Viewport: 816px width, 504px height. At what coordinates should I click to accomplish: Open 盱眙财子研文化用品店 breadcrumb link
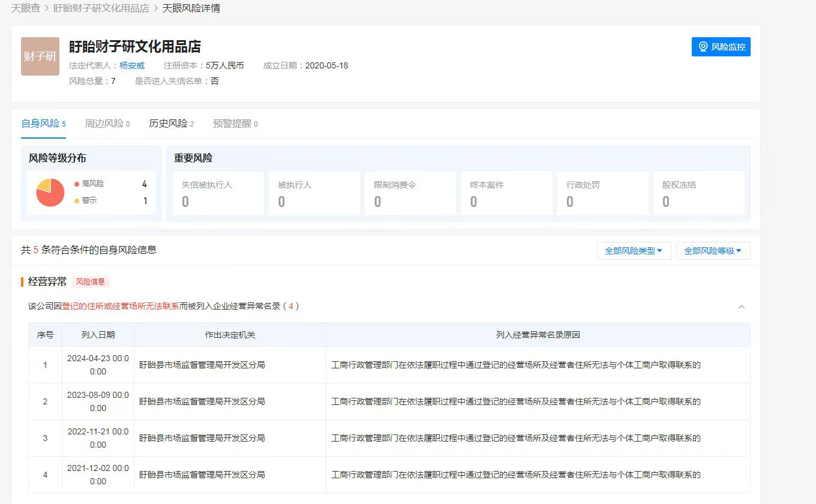click(101, 8)
